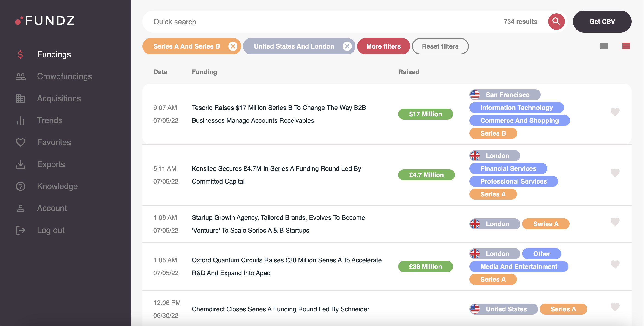Remove the Series A And Series B filter
This screenshot has width=644, height=326.
[x=233, y=46]
